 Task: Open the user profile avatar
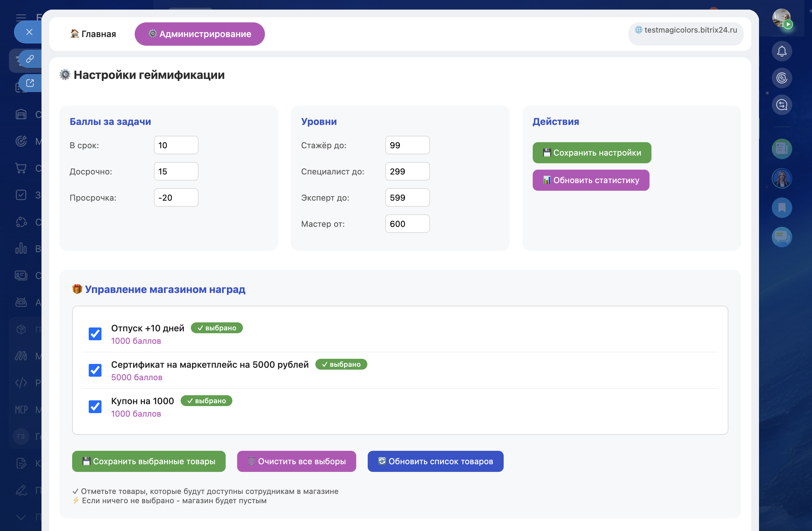click(x=781, y=18)
